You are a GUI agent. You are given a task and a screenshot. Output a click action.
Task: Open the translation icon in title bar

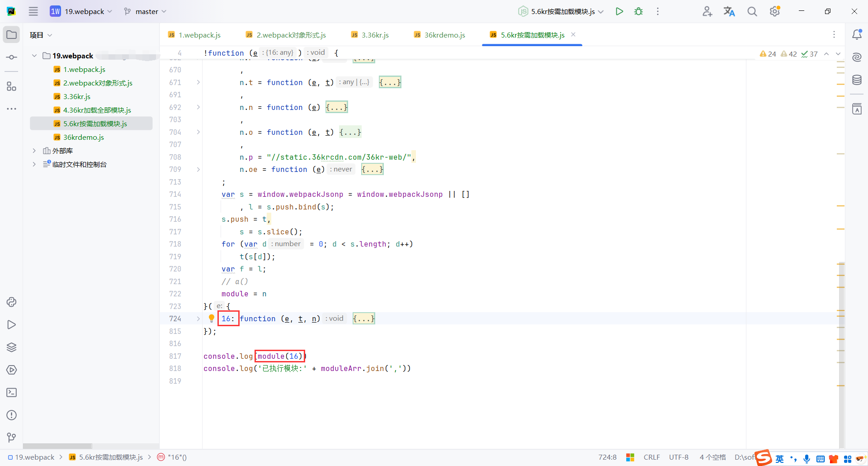coord(729,11)
